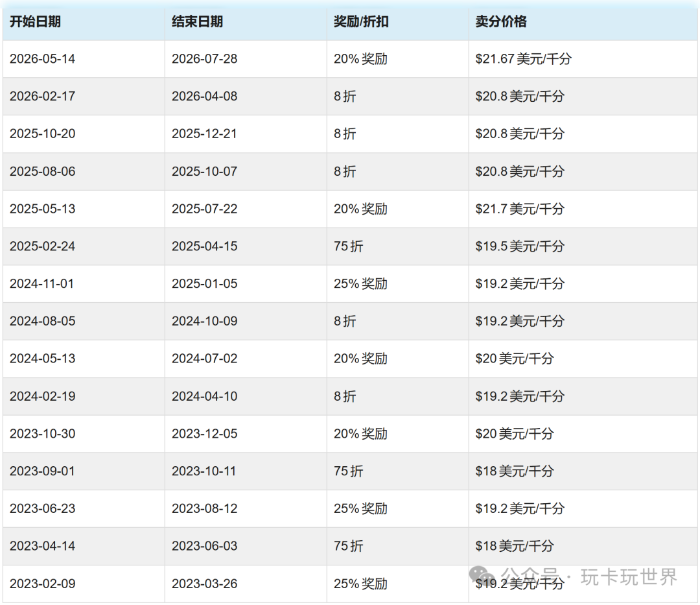Screen dimensions: 700x605
Task: Click $20 美元/千分 in the 2024-05-13 row
Action: pyautogui.click(x=514, y=359)
